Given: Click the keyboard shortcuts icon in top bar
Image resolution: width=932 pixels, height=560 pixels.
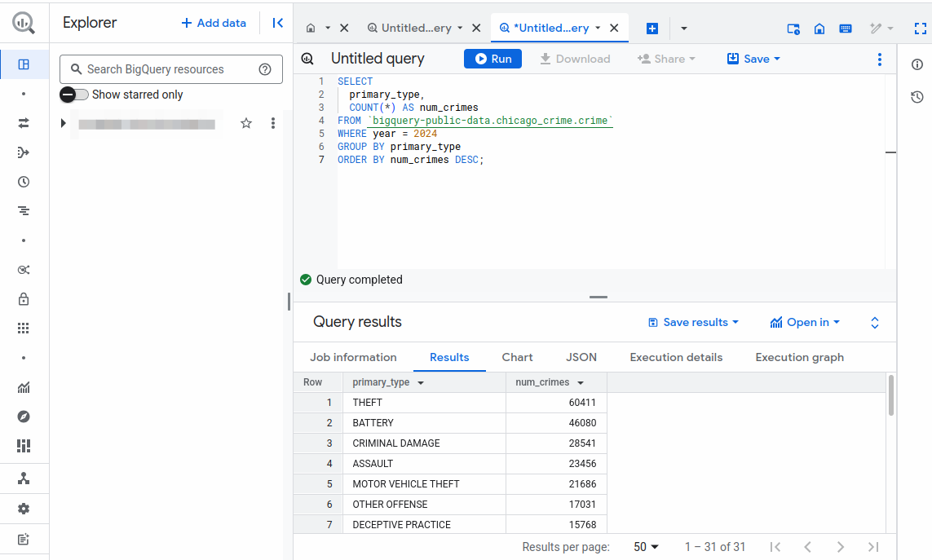Looking at the screenshot, I should 846,29.
